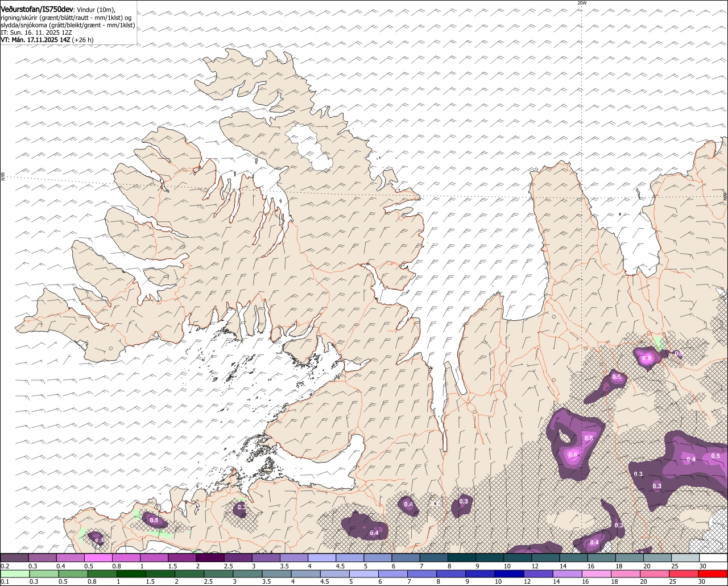The image size is (728, 586).
Task: Click the white lake on the northern peninsula
Action: coord(309,148)
